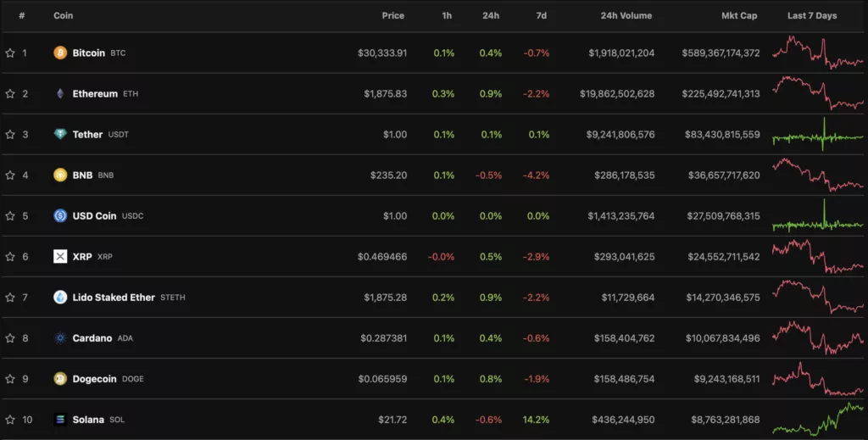Click the BNB yellow coin icon
Image resolution: width=868 pixels, height=440 pixels.
tap(60, 175)
